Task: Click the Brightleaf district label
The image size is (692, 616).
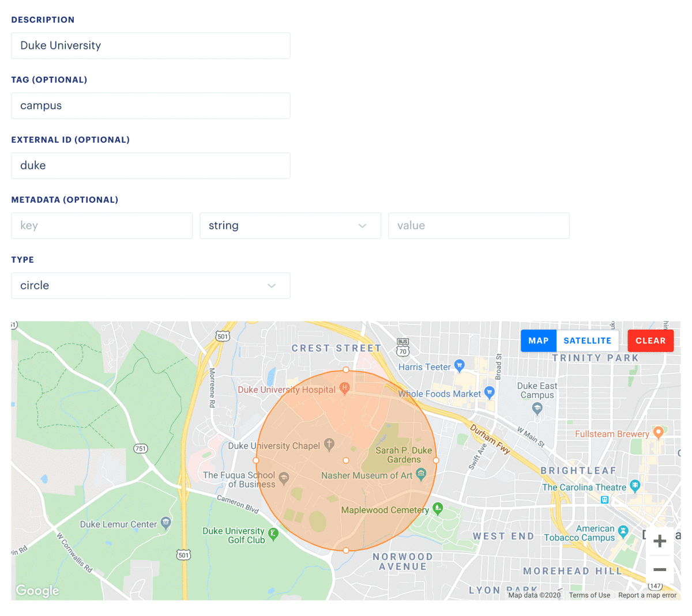Action: (x=578, y=471)
